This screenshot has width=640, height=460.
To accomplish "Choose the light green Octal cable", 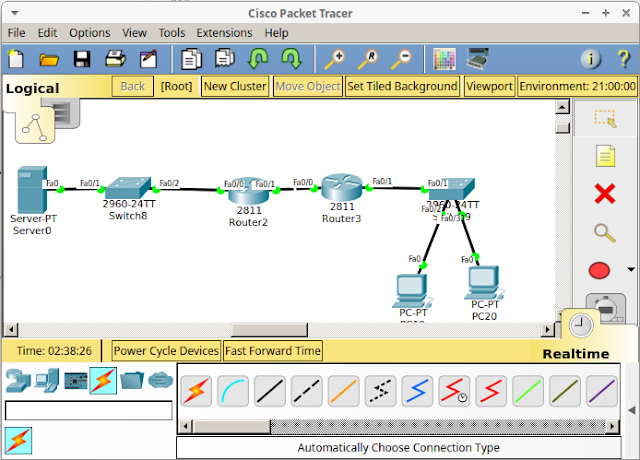I will pyautogui.click(x=528, y=391).
